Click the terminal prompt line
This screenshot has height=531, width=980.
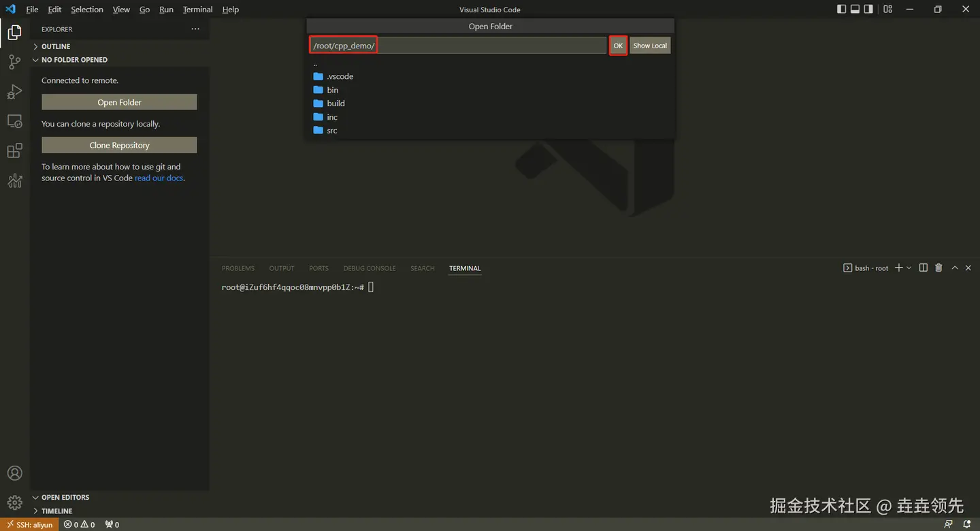tap(297, 287)
